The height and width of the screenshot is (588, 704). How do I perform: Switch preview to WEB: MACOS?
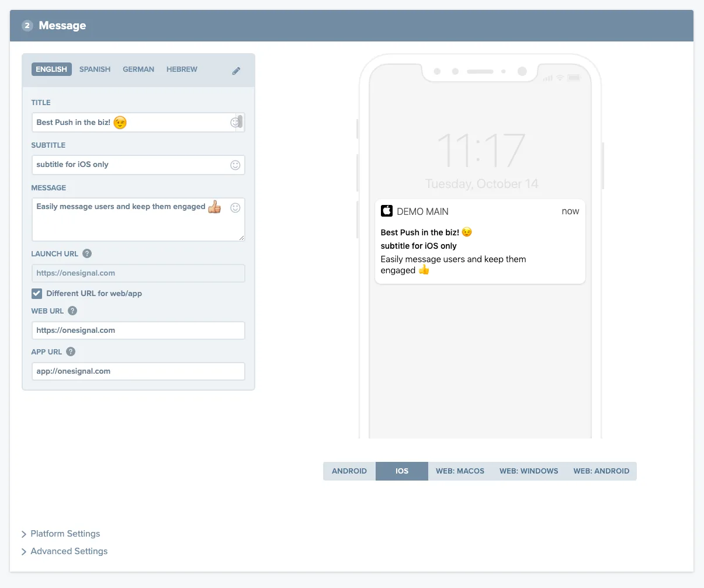460,471
